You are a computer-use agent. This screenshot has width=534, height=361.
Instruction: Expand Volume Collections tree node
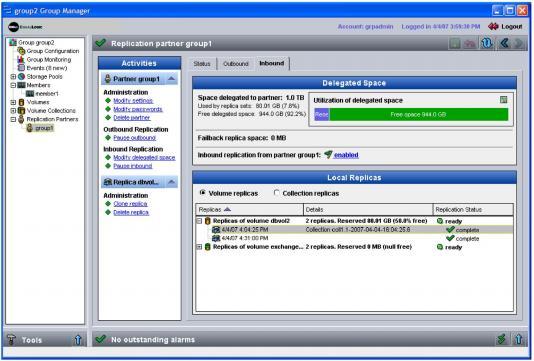click(13, 111)
